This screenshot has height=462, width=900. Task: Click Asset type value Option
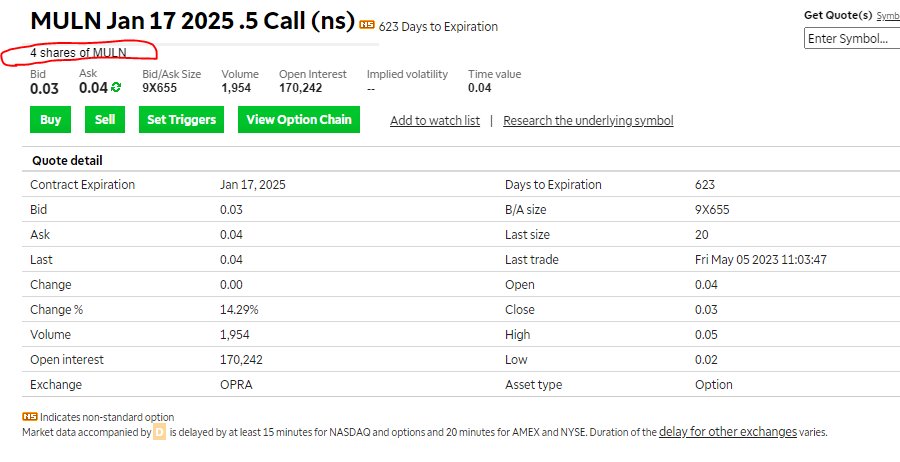[713, 385]
